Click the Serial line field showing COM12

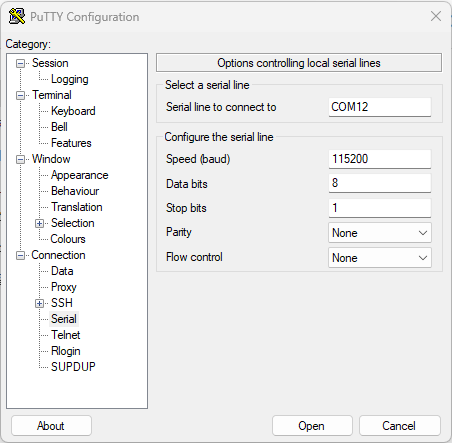point(380,107)
